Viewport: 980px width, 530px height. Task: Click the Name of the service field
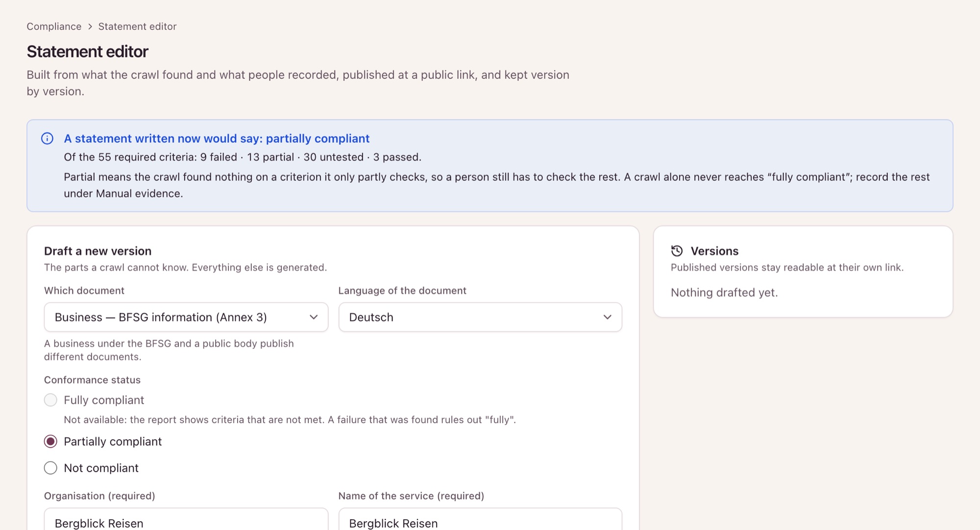[x=480, y=520]
